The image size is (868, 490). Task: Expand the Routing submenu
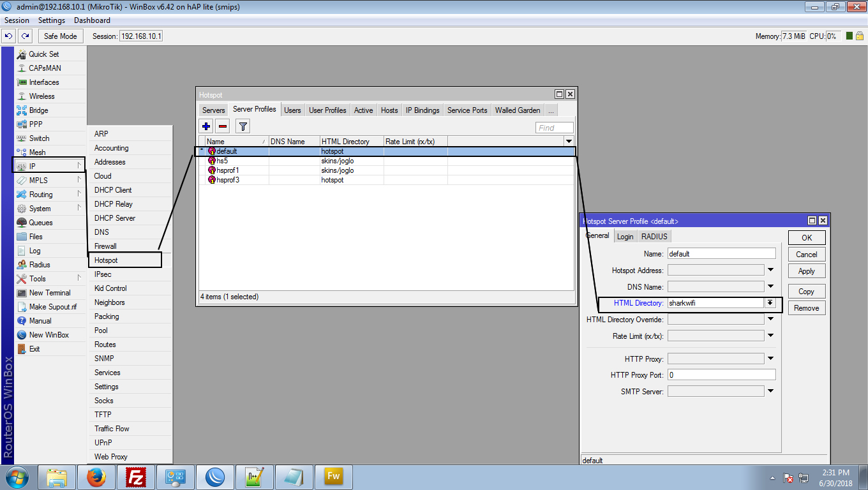tap(50, 195)
